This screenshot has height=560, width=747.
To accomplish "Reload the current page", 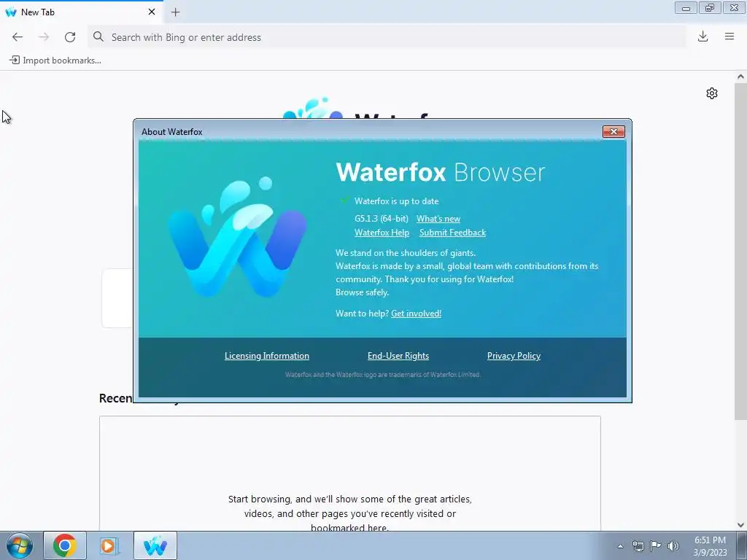I will pos(70,37).
